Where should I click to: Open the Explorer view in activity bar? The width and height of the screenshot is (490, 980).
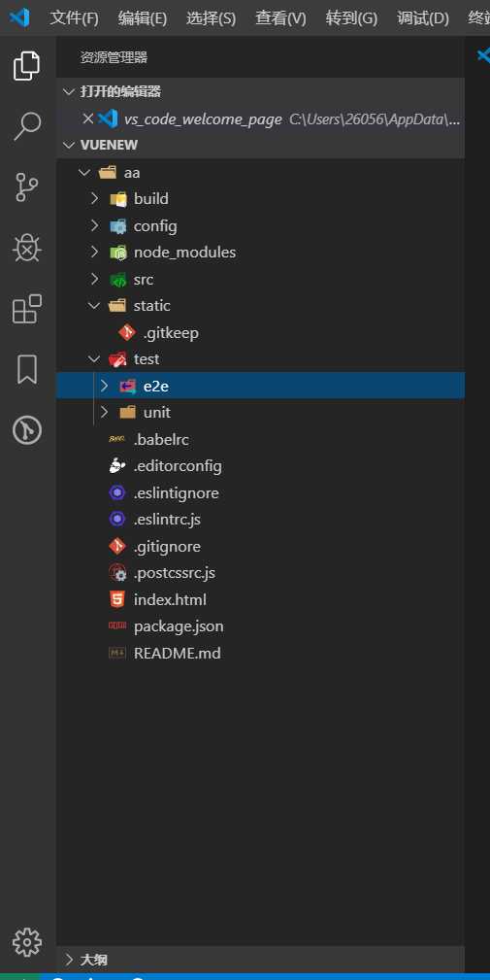tap(27, 66)
